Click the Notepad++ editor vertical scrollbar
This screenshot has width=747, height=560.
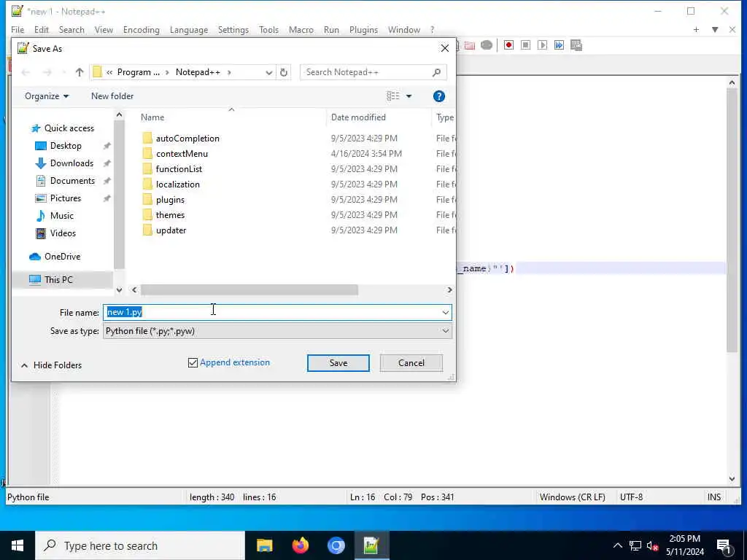(x=732, y=219)
